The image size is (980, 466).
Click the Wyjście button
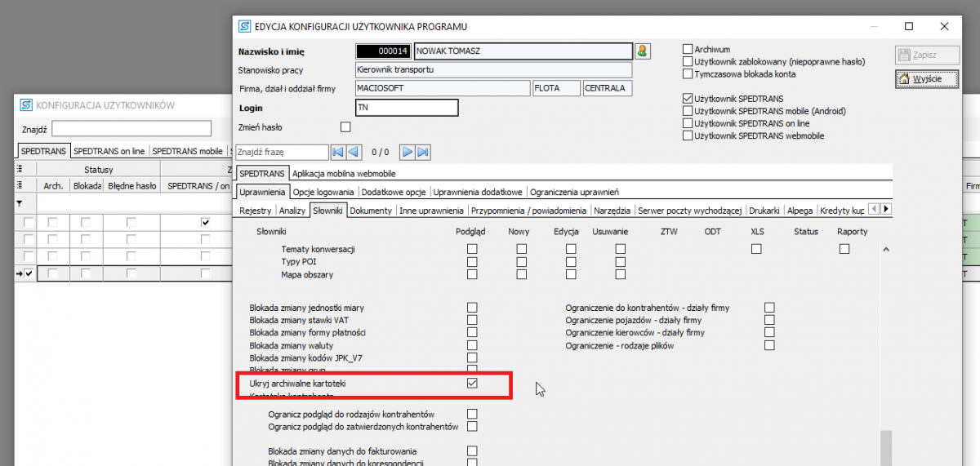pyautogui.click(x=925, y=79)
